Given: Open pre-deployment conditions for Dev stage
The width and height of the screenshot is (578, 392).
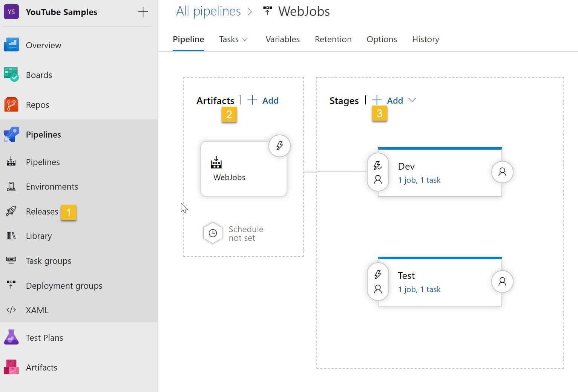Looking at the screenshot, I should 378,172.
